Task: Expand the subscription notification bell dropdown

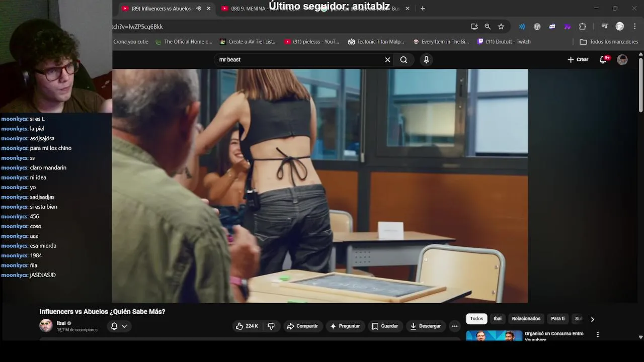Action: click(119, 326)
